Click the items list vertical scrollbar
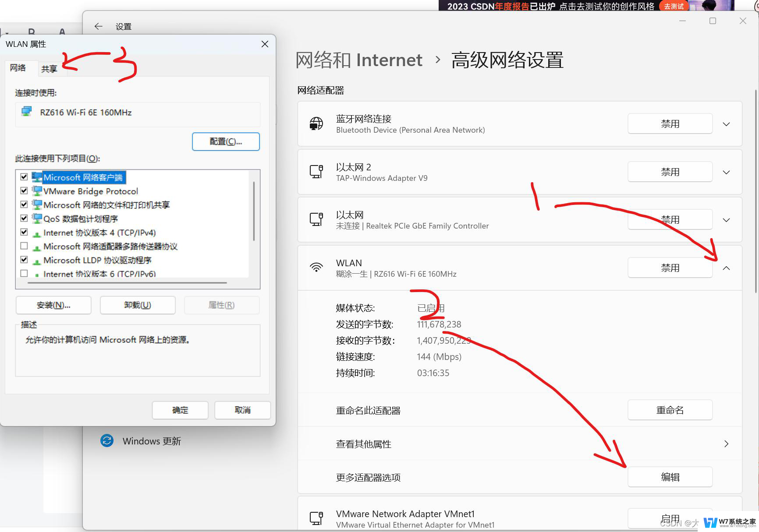This screenshot has height=532, width=759. pos(254,211)
